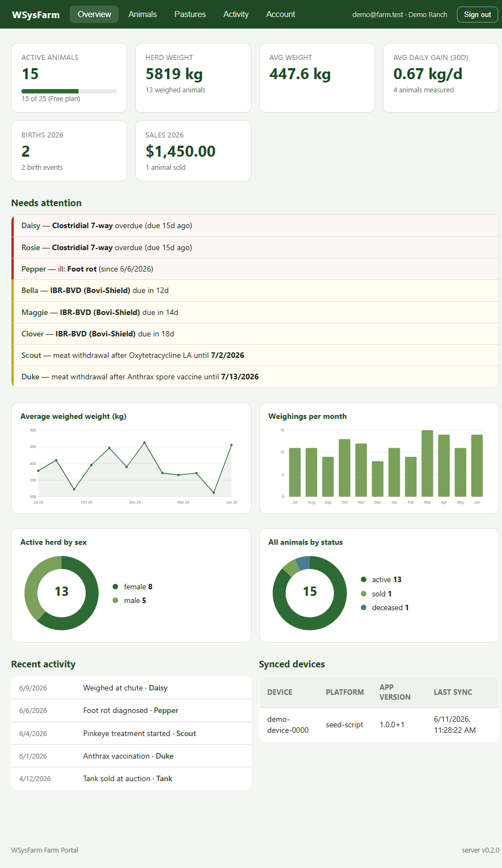Click the Active herd by sex donut chart
This screenshot has width=502, height=868.
62,593
